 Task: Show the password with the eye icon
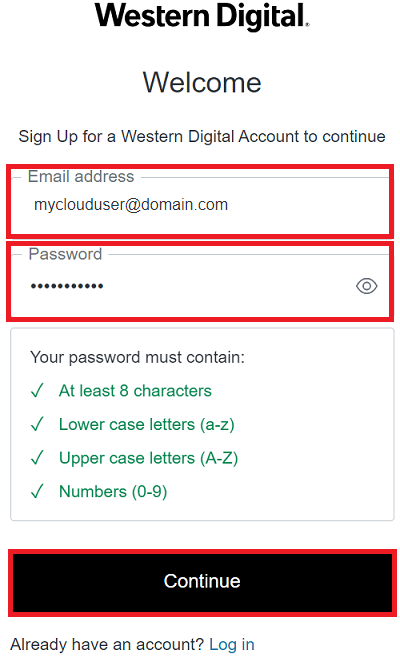(x=366, y=286)
